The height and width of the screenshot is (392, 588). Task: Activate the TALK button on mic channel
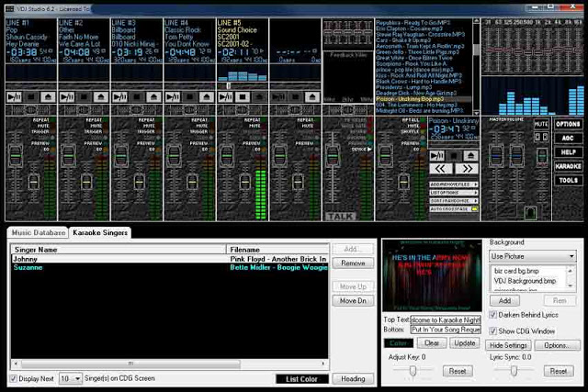pos(341,217)
